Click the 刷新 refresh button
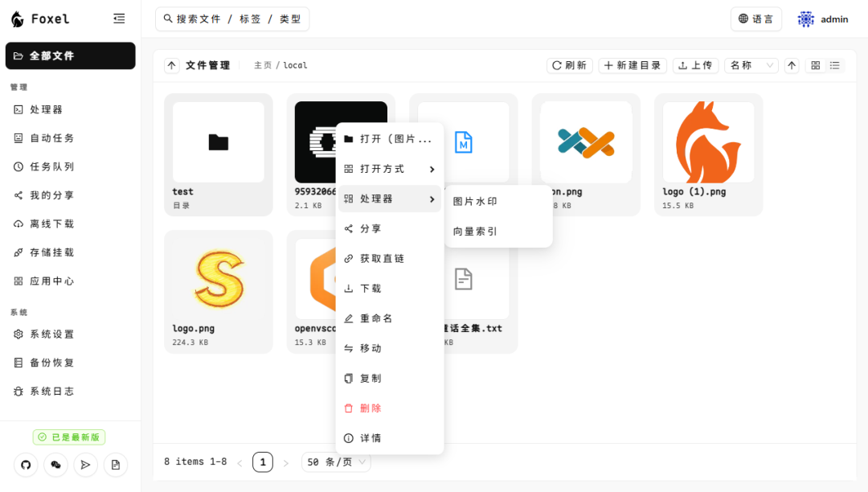The height and width of the screenshot is (492, 868). pos(569,65)
